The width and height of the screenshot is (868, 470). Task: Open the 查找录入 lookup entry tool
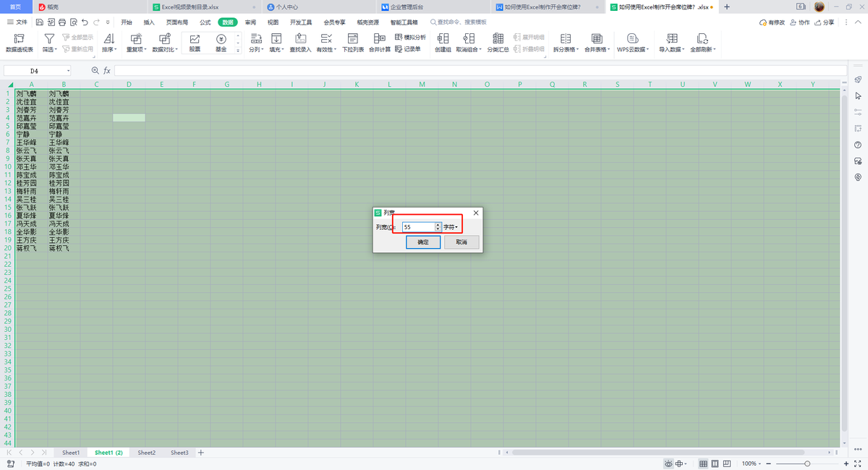point(300,43)
